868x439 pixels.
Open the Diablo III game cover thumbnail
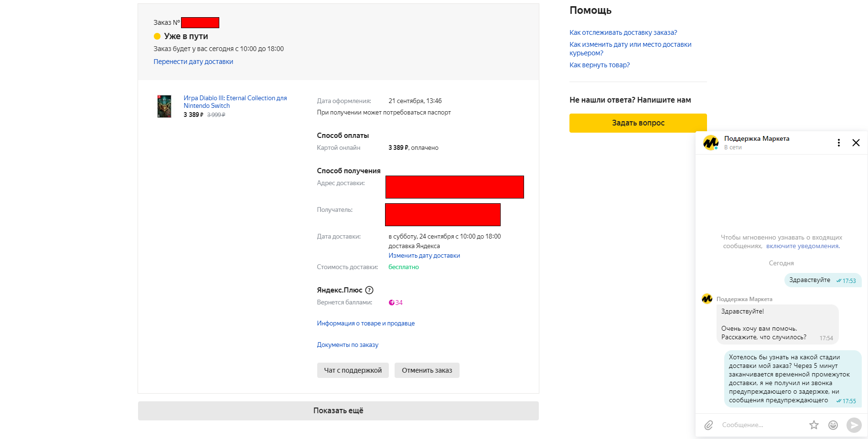click(164, 106)
